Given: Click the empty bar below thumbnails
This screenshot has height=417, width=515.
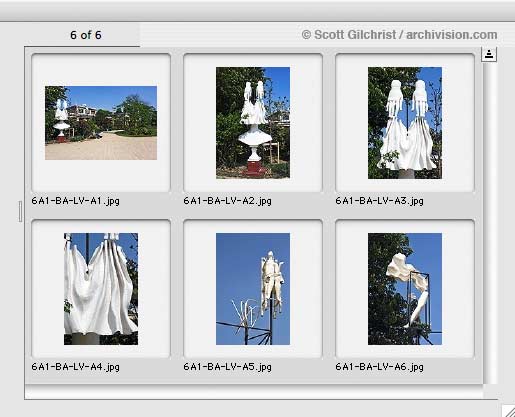Looking at the screenshot, I should point(254,392).
